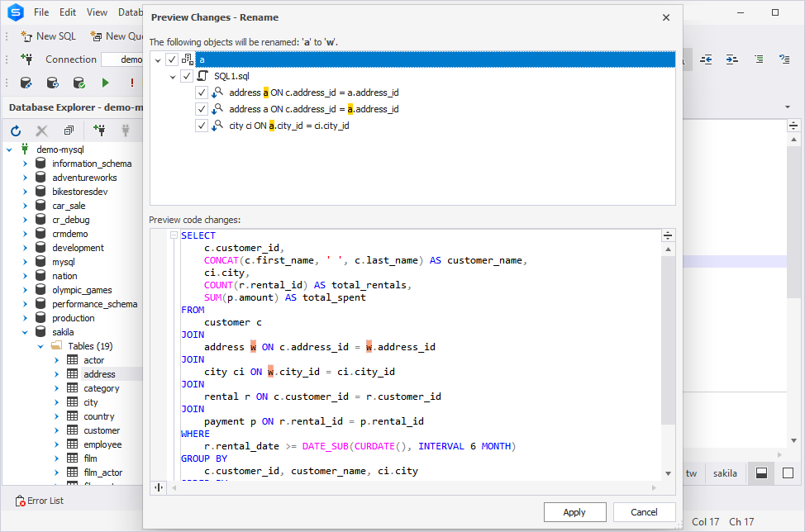This screenshot has height=532, width=805.
Task: Click the New Query toolbar icon
Action: pyautogui.click(x=96, y=36)
